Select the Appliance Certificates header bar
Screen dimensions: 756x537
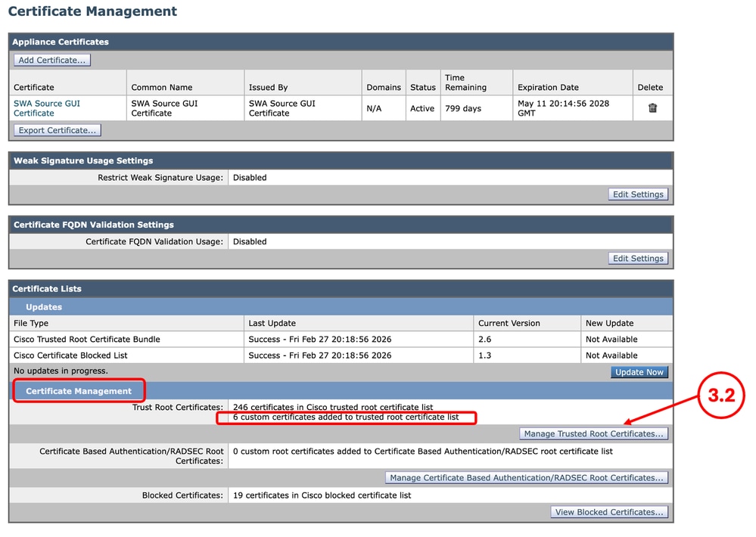61,42
